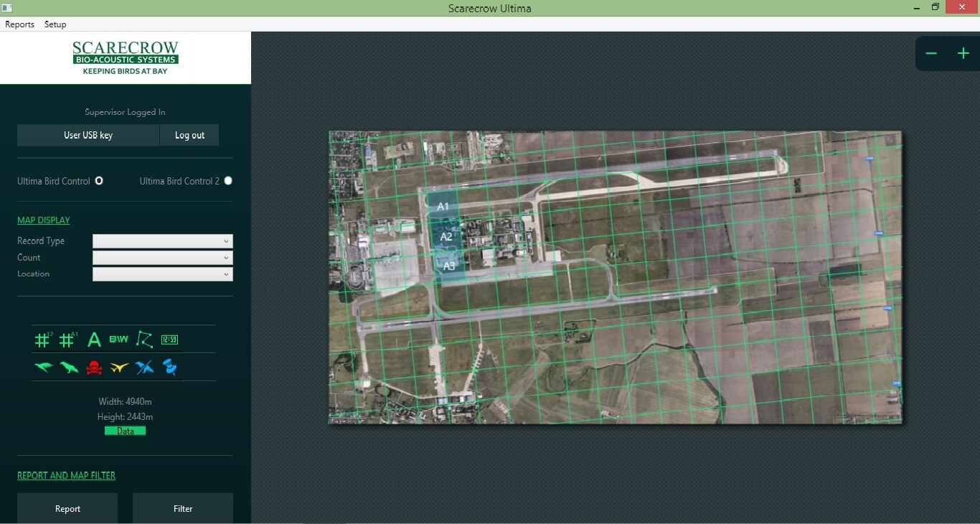This screenshot has width=980, height=524.
Task: Select zone A2 on the map
Action: pyautogui.click(x=446, y=236)
